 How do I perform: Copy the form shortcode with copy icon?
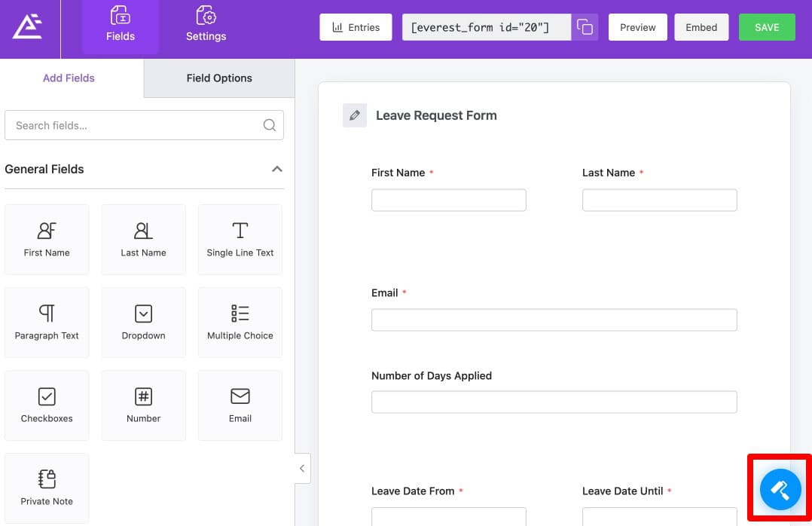click(x=585, y=27)
